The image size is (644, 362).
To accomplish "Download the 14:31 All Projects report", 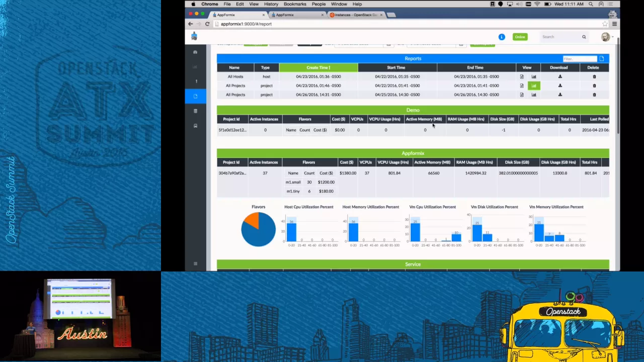I will tap(559, 95).
